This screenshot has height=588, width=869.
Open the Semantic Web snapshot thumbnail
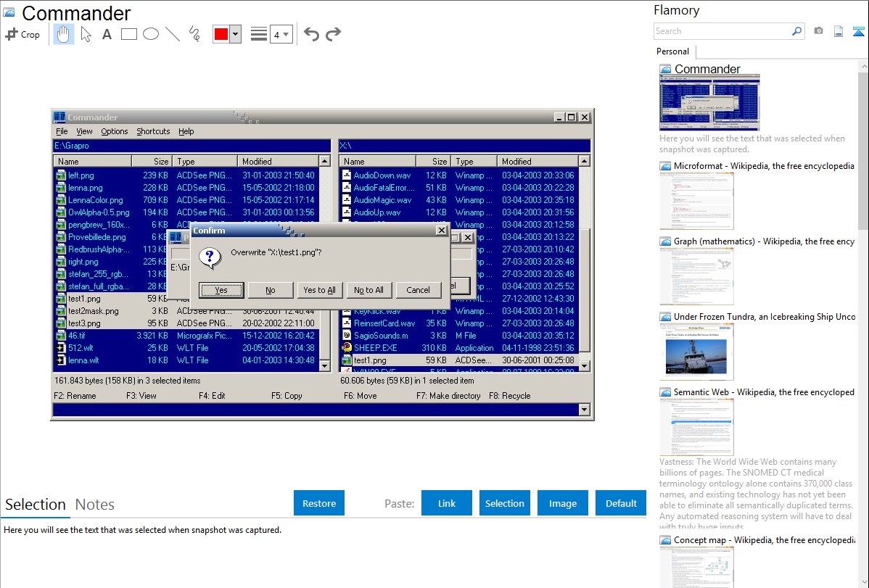coord(696,427)
